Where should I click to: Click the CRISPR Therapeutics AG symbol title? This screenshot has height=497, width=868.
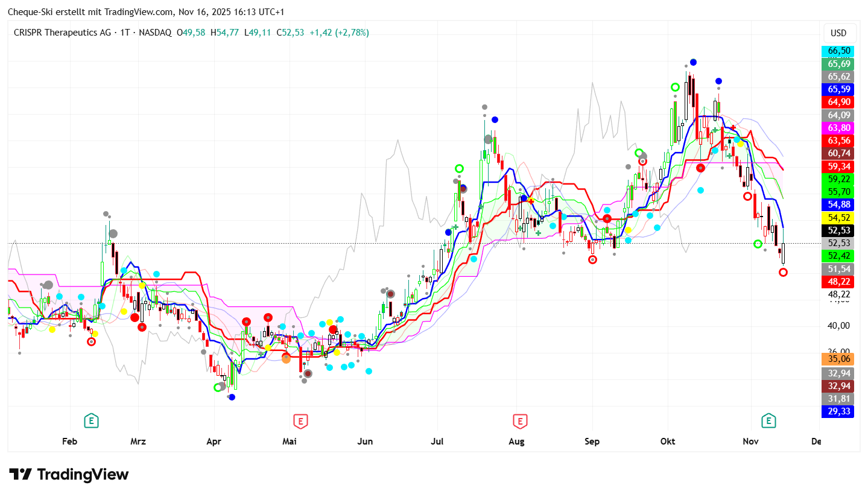(62, 32)
